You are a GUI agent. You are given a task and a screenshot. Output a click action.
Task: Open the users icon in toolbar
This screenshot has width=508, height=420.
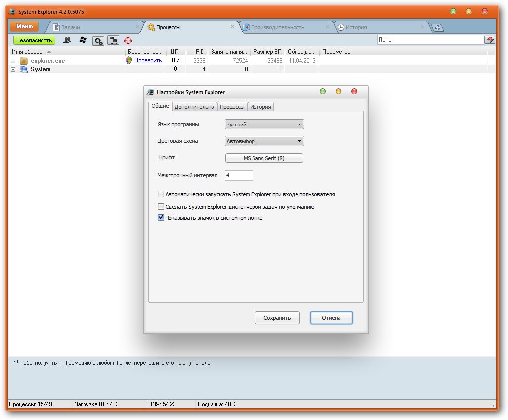(x=67, y=40)
